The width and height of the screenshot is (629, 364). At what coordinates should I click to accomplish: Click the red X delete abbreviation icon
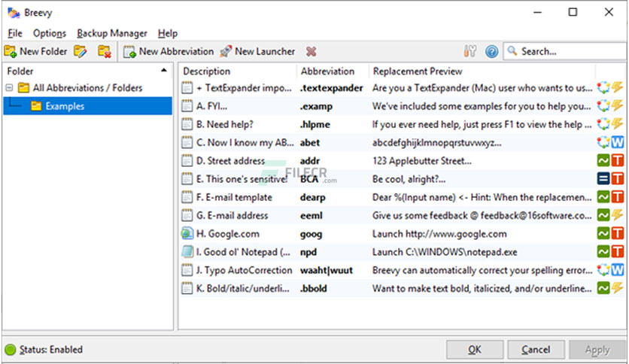click(x=311, y=51)
